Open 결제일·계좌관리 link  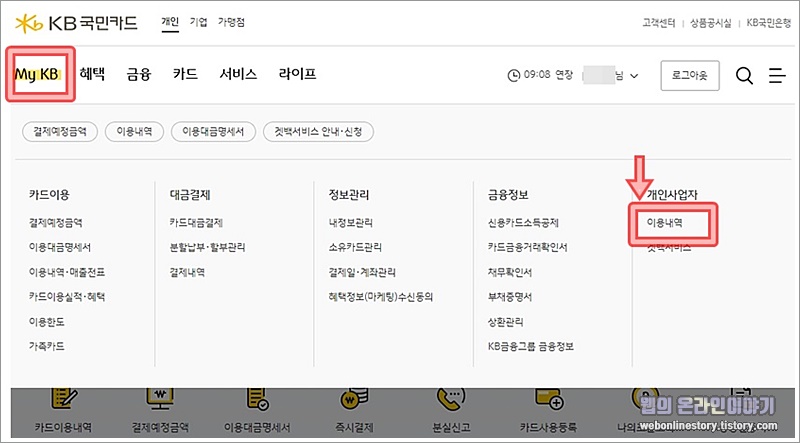pyautogui.click(x=362, y=273)
